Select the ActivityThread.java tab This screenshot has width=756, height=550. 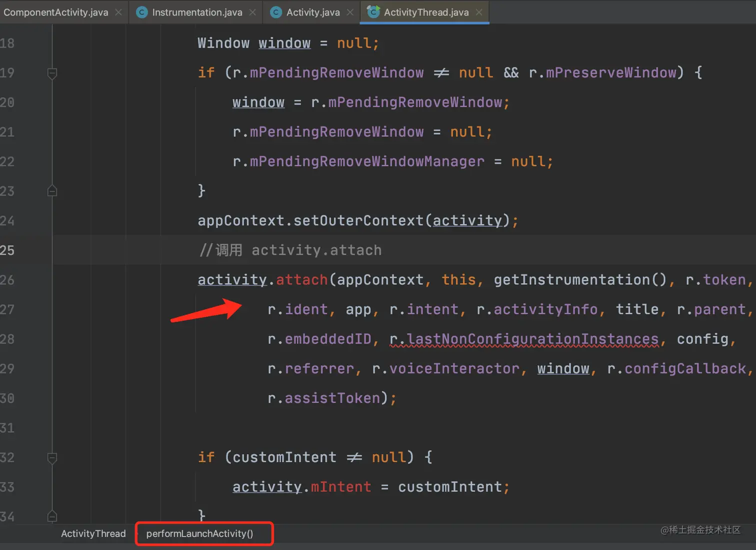point(426,12)
